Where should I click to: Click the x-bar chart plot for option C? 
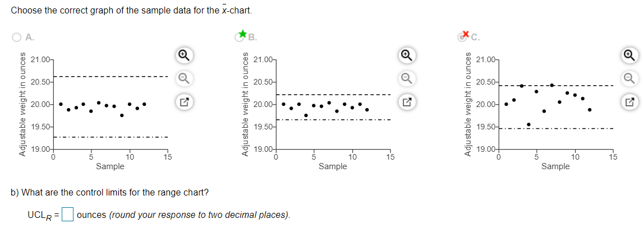pos(555,104)
